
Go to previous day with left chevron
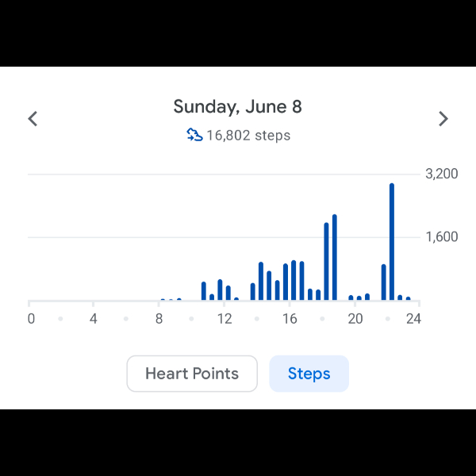[x=33, y=119]
